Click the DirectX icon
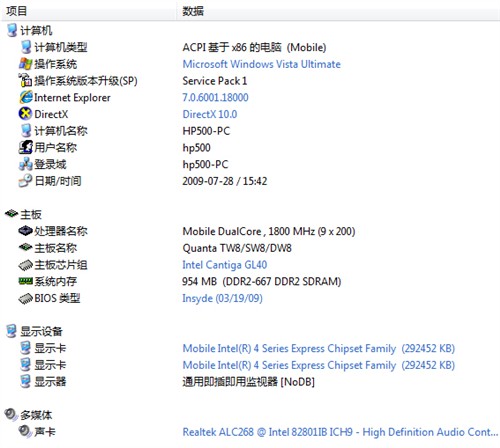The height and width of the screenshot is (448, 500). (25, 114)
